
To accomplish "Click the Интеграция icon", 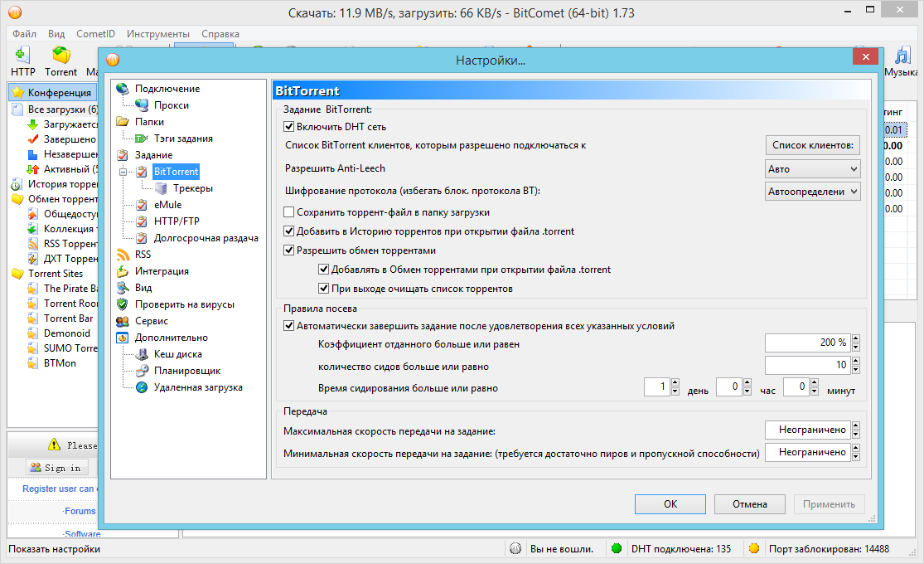I will 123,271.
